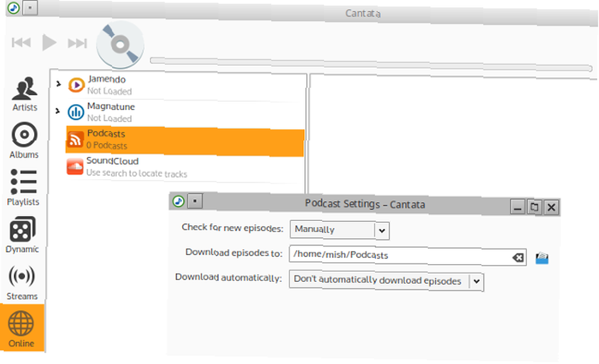Open the Artists view
599x364 pixels.
point(25,94)
